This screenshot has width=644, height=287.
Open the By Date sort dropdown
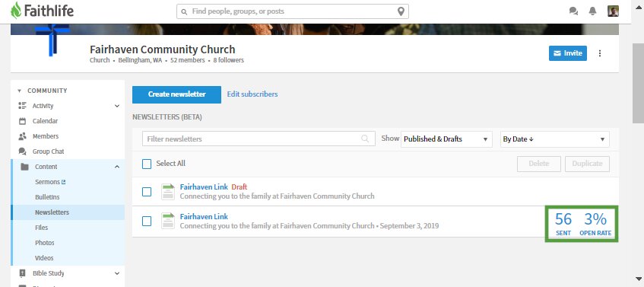pyautogui.click(x=554, y=139)
